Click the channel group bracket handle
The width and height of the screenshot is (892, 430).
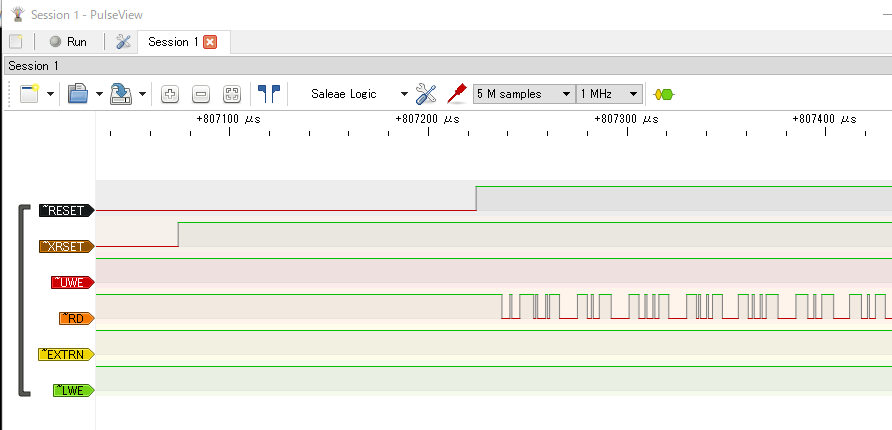(x=24, y=300)
